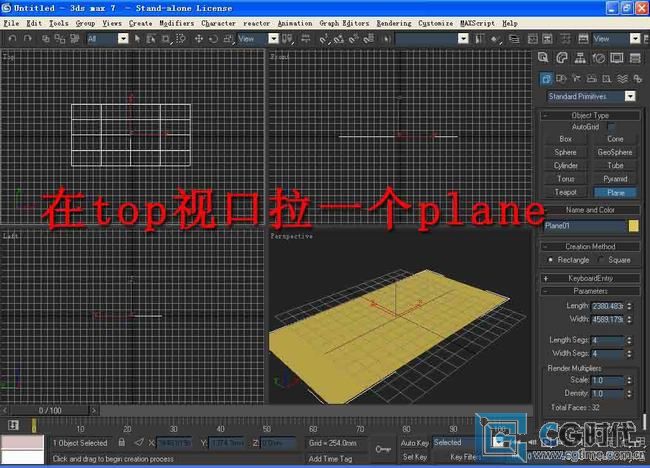650x468 pixels.
Task: Select the Lights category icon
Action: [x=576, y=78]
